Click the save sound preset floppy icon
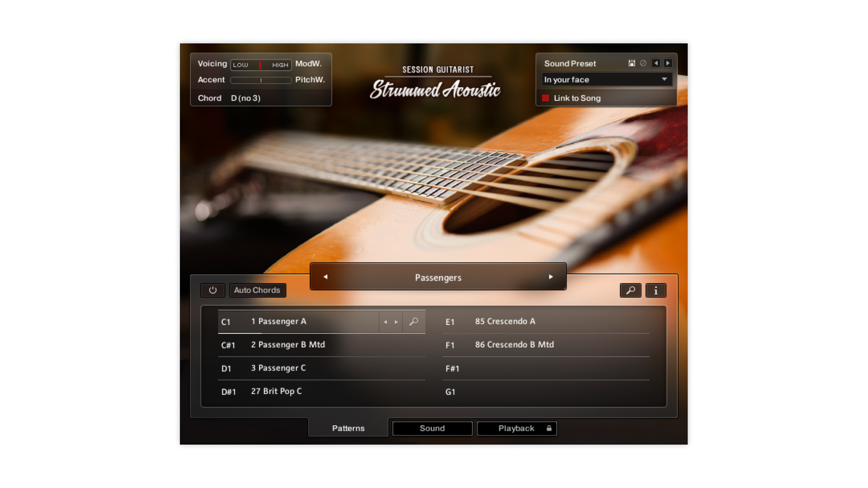This screenshot has width=868, height=488. (x=632, y=63)
